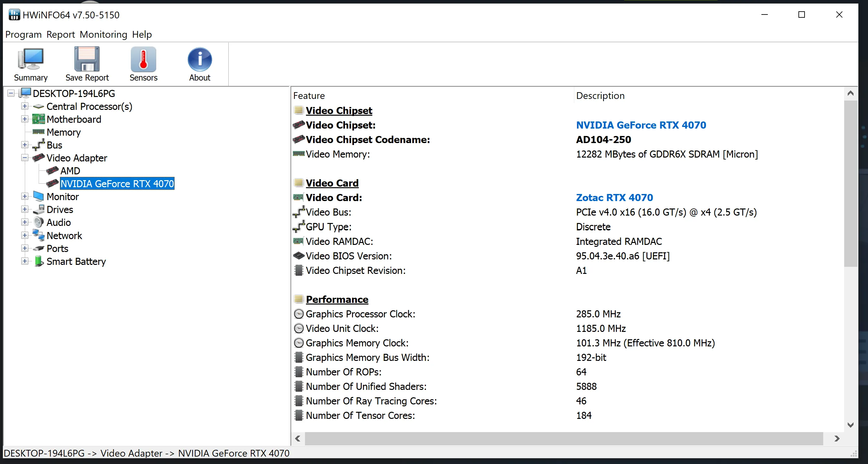Expand the Bus node
The image size is (868, 464).
point(24,145)
